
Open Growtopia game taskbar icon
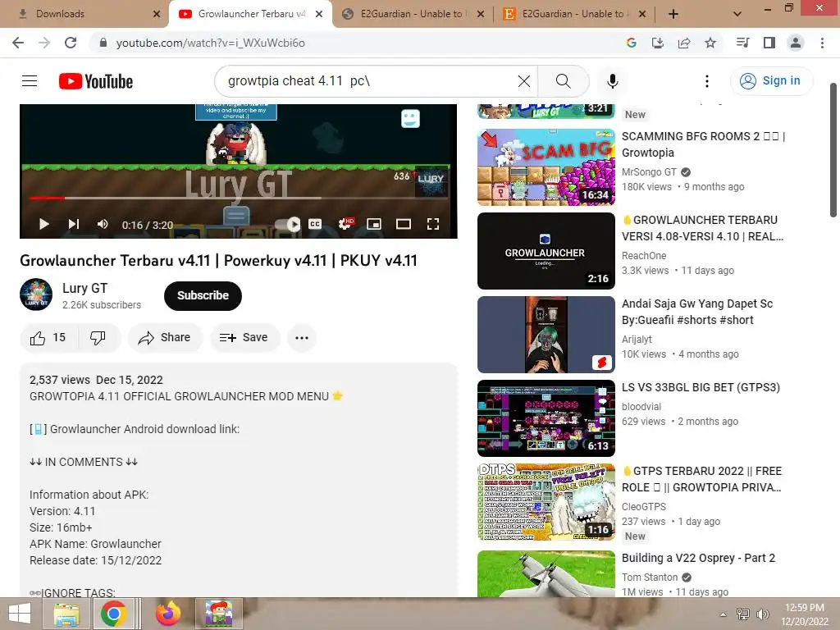pyautogui.click(x=218, y=614)
